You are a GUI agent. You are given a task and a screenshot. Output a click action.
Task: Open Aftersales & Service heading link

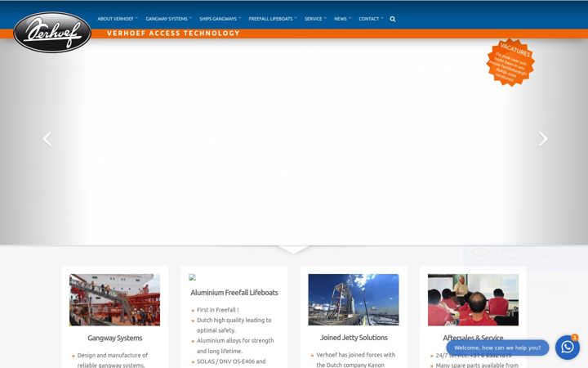pyautogui.click(x=473, y=338)
